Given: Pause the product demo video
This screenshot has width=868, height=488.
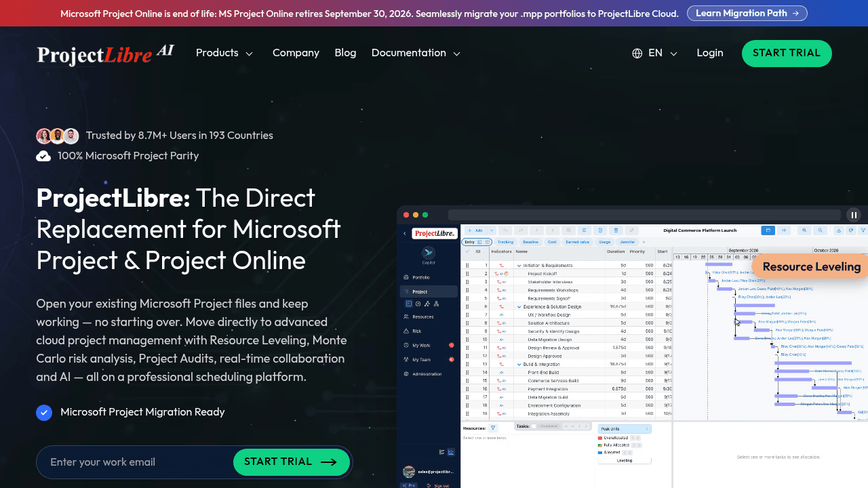Looking at the screenshot, I should tap(854, 215).
